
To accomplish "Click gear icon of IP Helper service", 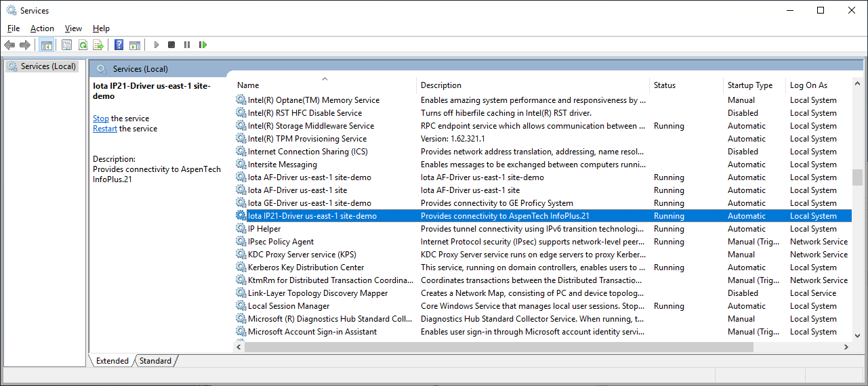I will click(x=241, y=229).
